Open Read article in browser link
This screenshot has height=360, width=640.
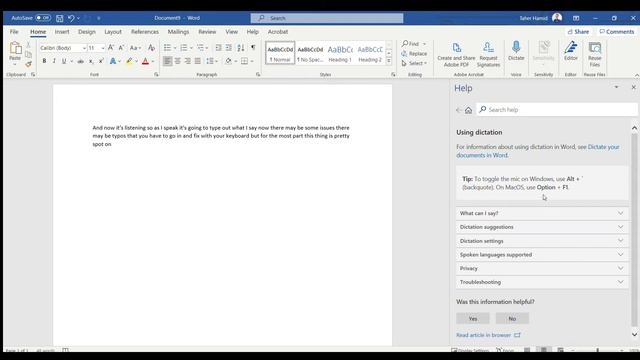(488, 335)
